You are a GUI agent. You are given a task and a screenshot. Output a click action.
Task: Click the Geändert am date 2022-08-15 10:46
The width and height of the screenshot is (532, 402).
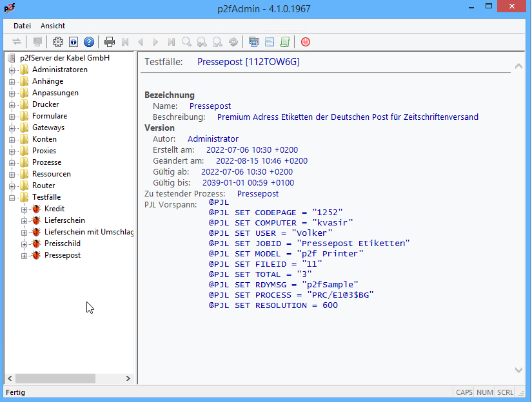262,161
